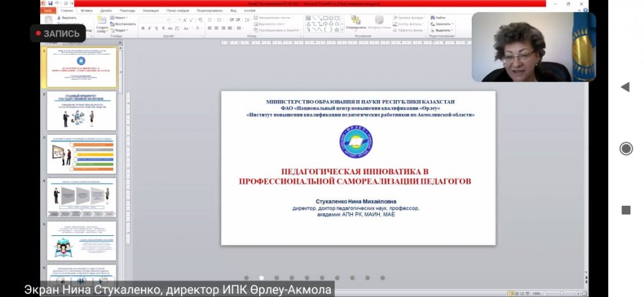Tap the ЗАПИСЬ recording indicator
The image size is (644, 297).
click(58, 33)
